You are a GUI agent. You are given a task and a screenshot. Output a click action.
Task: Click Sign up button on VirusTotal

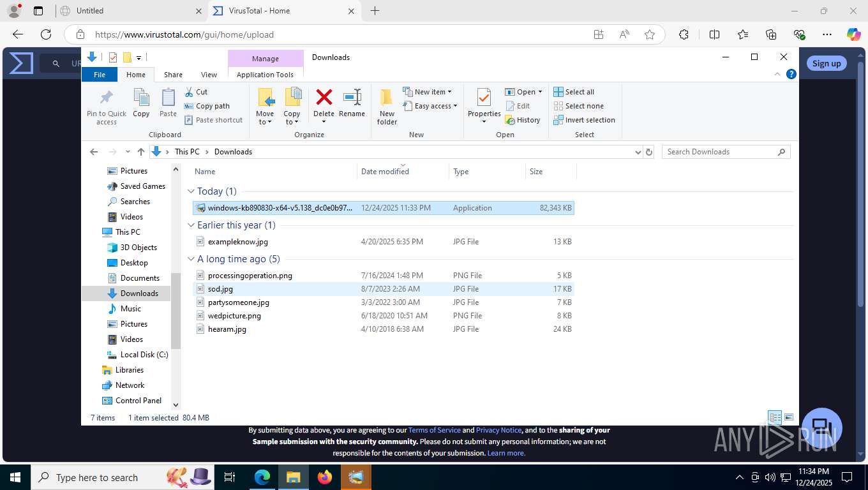[827, 63]
